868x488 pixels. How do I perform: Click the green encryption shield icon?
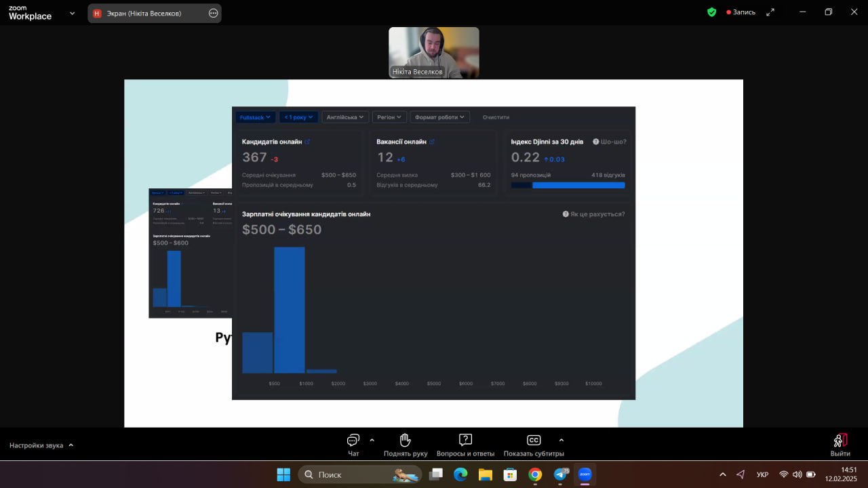[x=711, y=12]
